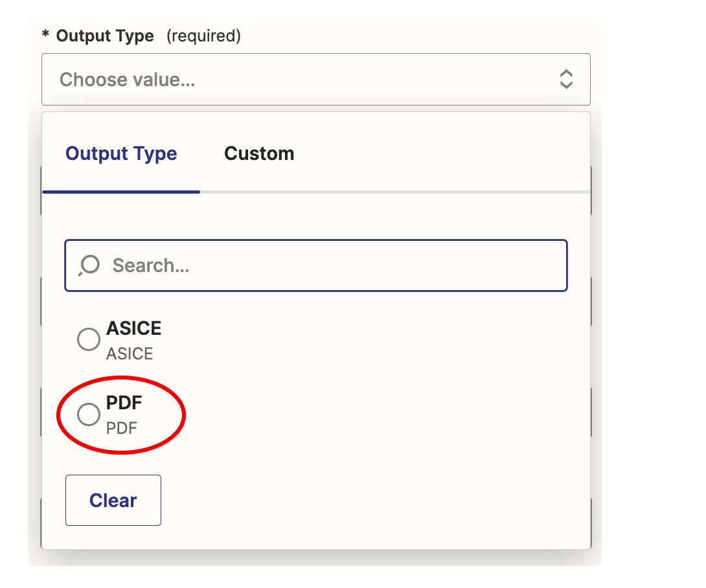Click the (required) hint text
This screenshot has height=588, width=706.
tap(203, 36)
